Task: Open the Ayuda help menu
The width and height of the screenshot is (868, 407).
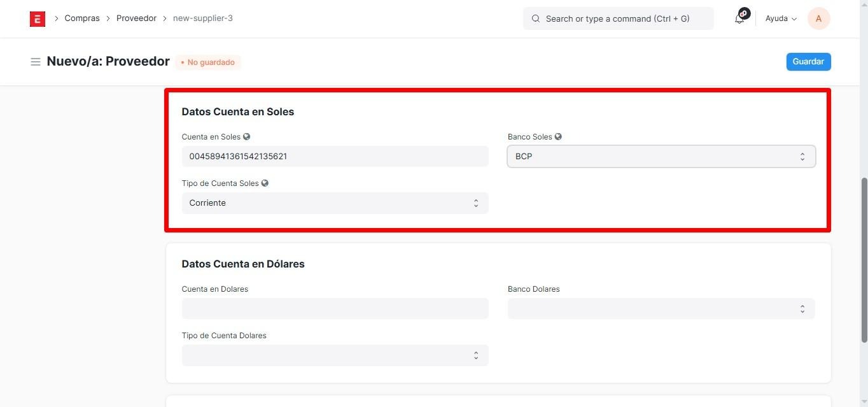Action: point(781,19)
